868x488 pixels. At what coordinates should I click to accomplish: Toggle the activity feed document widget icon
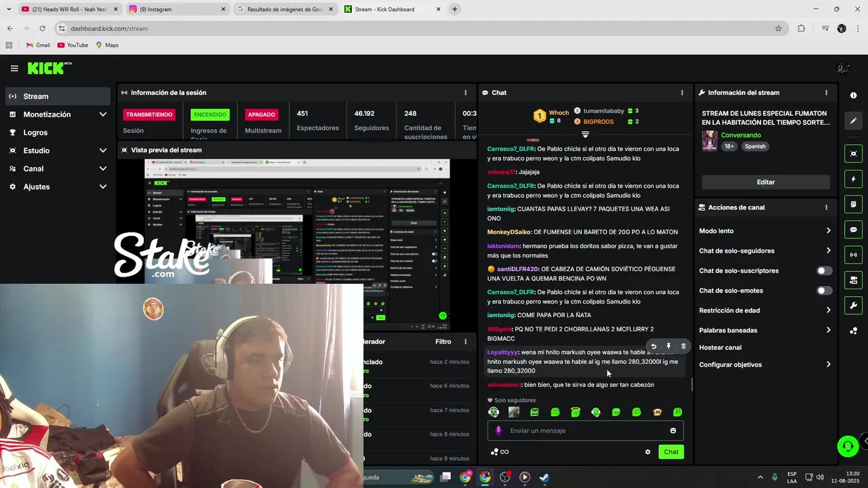[853, 205]
